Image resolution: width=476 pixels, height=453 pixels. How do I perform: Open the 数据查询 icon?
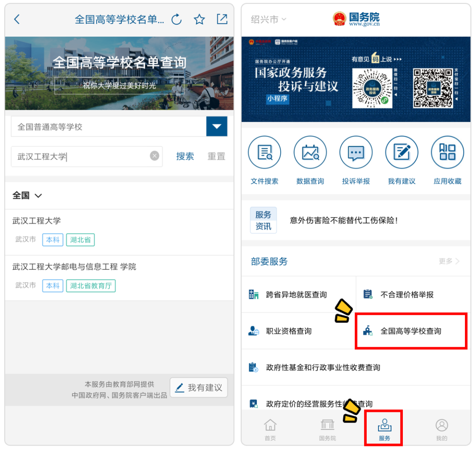click(x=310, y=152)
